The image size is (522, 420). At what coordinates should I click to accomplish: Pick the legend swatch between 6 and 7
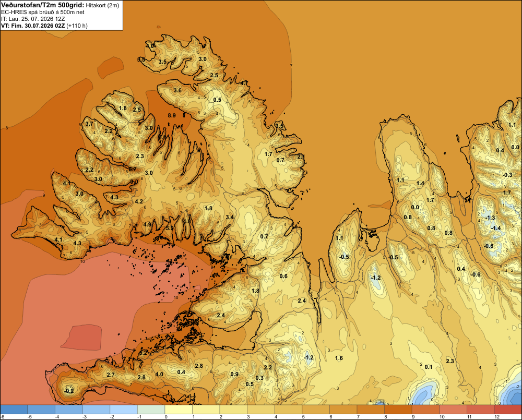pyautogui.click(x=343, y=409)
